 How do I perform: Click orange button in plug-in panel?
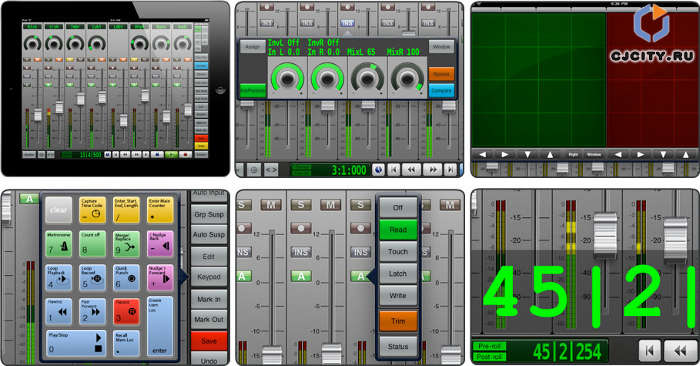442,74
